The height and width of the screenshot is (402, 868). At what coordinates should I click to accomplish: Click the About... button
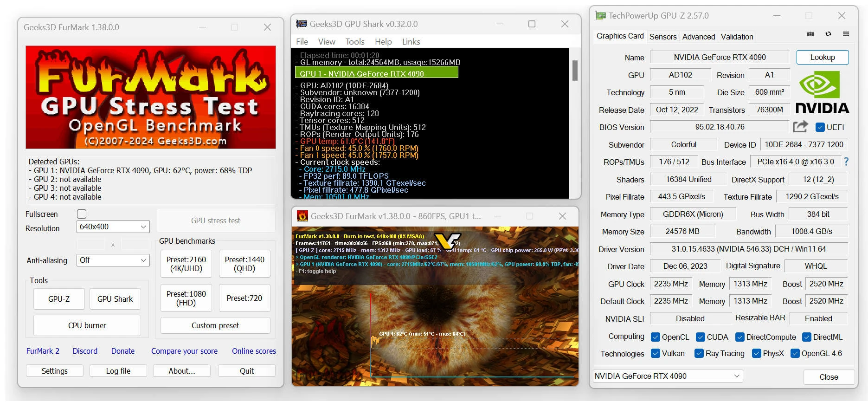[182, 371]
